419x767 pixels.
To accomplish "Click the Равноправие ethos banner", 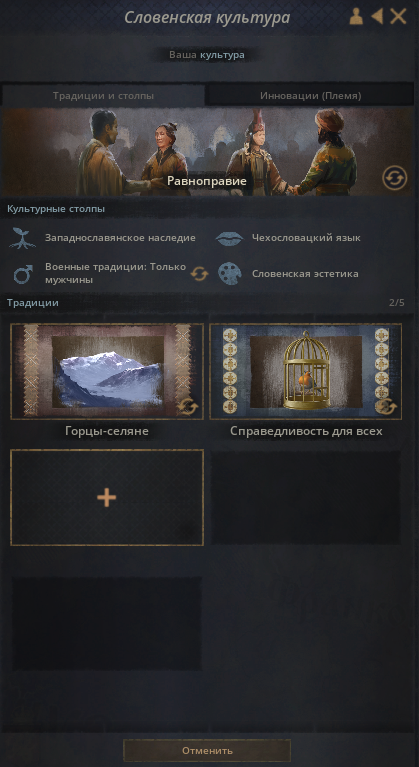I will point(206,152).
